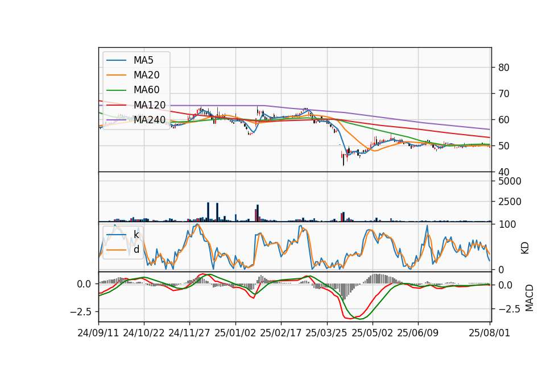Click the left MACD axis value 0.0

tap(84, 285)
